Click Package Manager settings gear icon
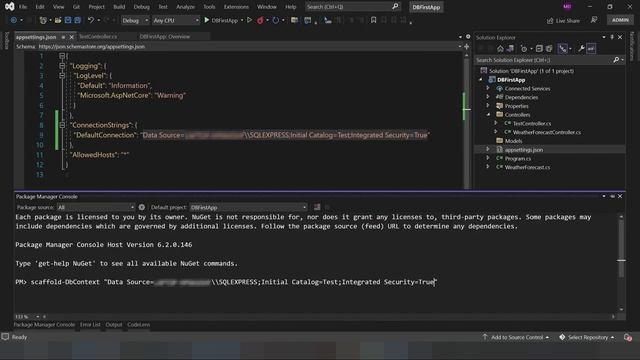Image resolution: width=640 pixels, height=360 pixels. (x=142, y=207)
